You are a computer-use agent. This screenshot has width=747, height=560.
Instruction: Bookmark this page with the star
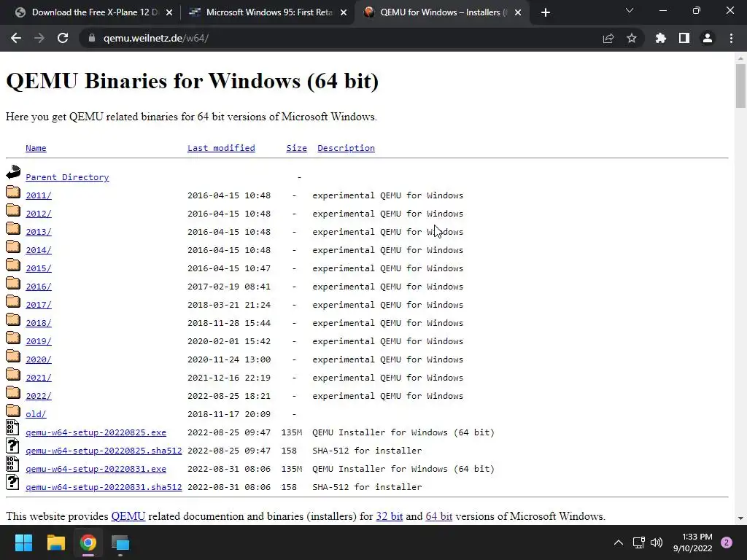[632, 38]
